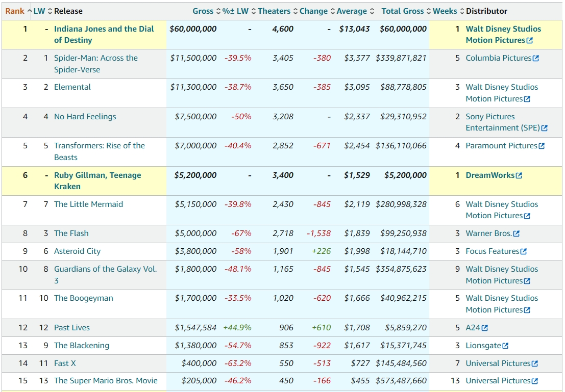This screenshot has width=565, height=392.
Task: Open external link icon beside Paramount Pictures
Action: (542, 146)
